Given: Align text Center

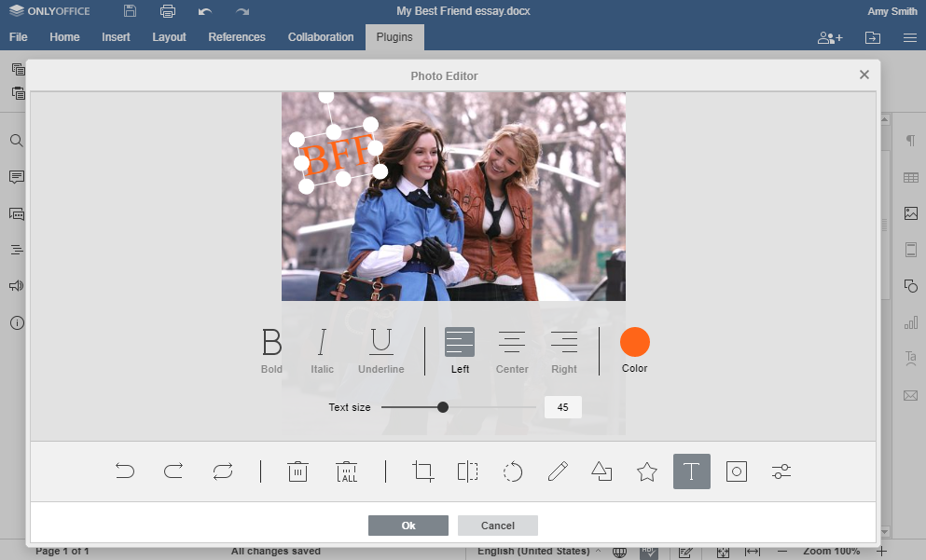Looking at the screenshot, I should 511,350.
